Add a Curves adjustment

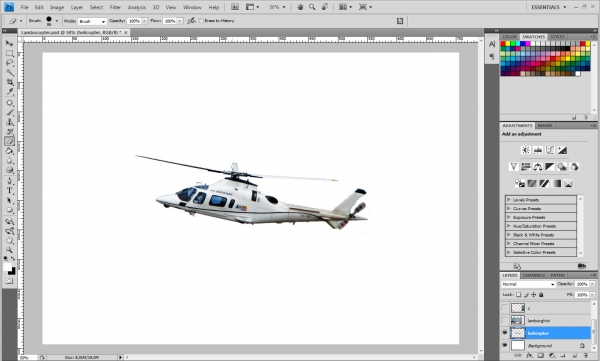coord(550,150)
